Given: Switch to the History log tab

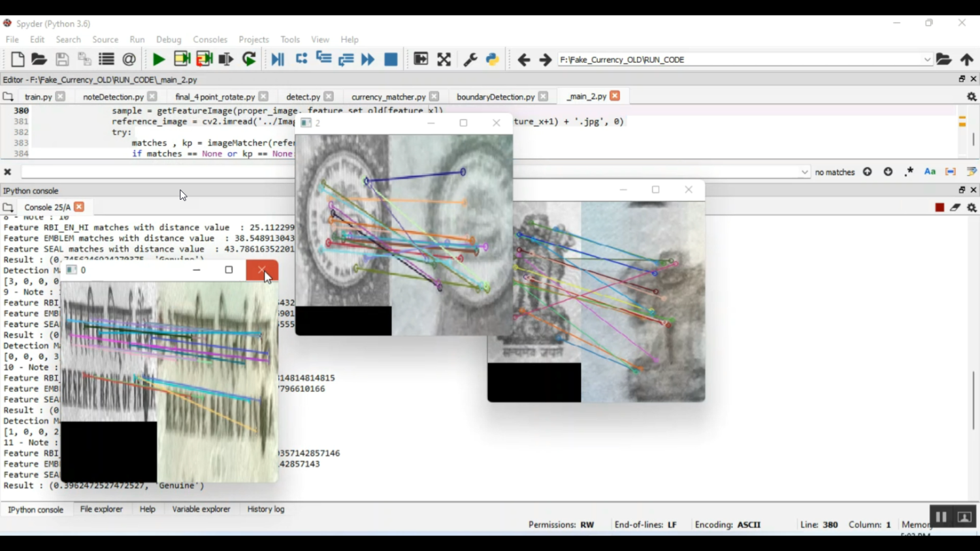Looking at the screenshot, I should point(266,509).
